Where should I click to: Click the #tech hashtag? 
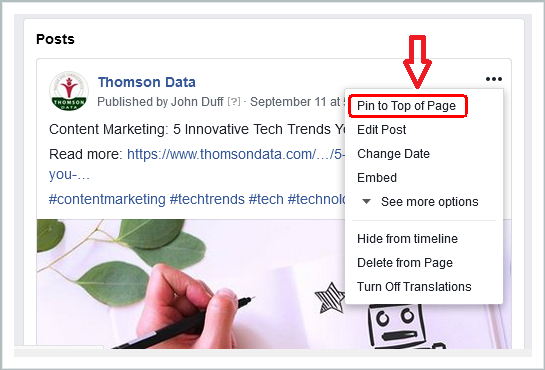tap(266, 199)
